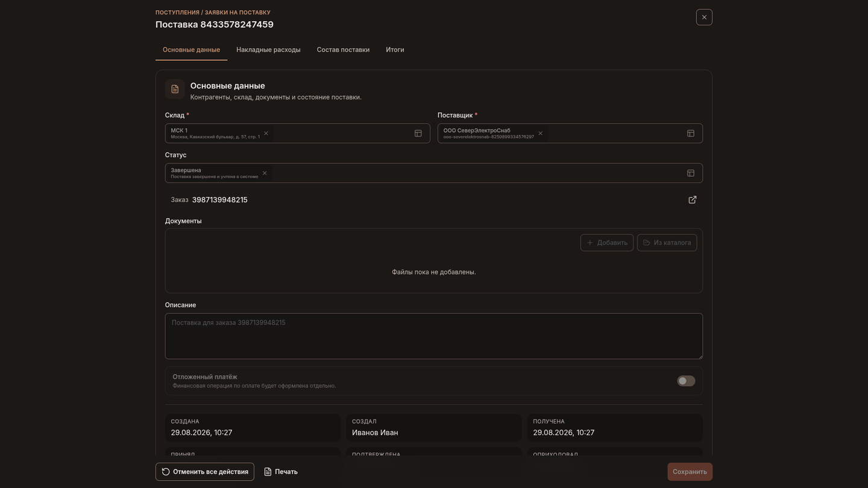Click the Поставка 8433578247459 title

[x=215, y=25]
